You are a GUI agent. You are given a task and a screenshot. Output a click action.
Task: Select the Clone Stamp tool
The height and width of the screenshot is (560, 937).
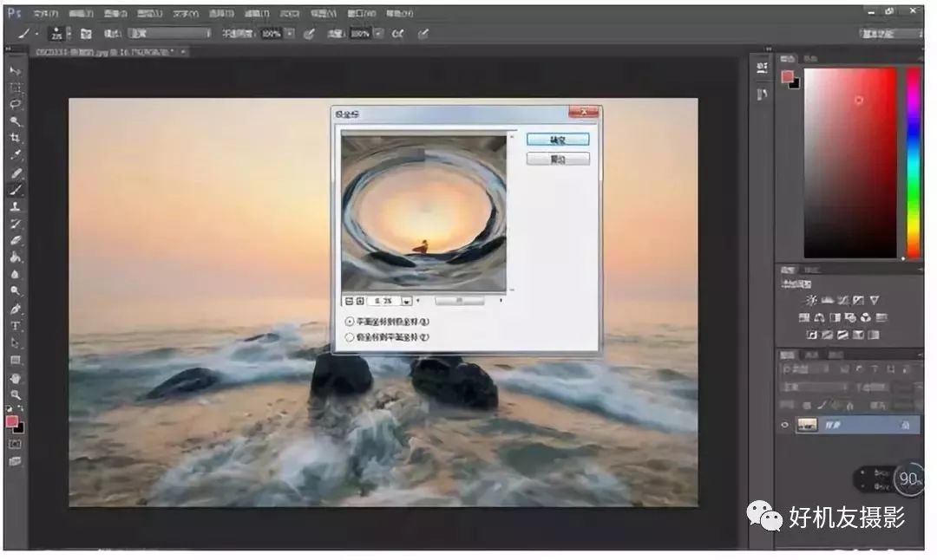(16, 207)
